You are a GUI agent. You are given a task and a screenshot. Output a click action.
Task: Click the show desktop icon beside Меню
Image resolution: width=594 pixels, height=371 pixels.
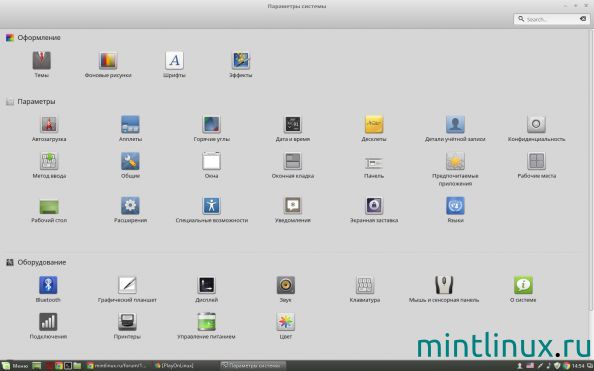pos(37,366)
